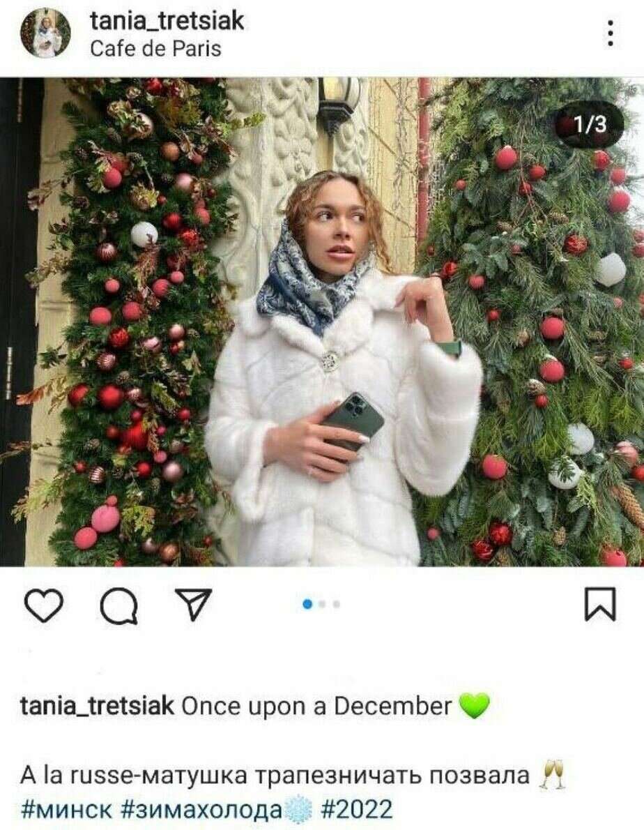Open the #зимахолода hashtag
This screenshot has width=644, height=830.
pyautogui.click(x=203, y=809)
